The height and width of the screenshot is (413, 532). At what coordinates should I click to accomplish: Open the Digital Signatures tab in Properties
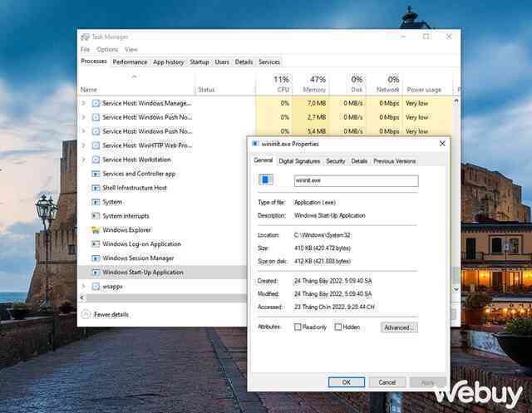[299, 161]
